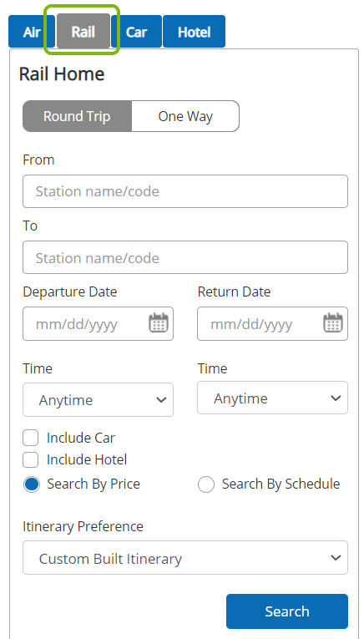The width and height of the screenshot is (364, 639).
Task: Open the Car tab
Action: click(x=136, y=32)
